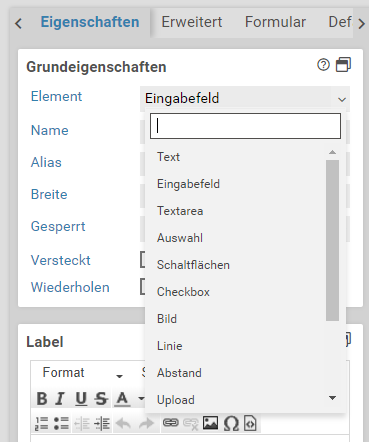The image size is (369, 442).
Task: Click the help question mark icon
Action: point(323,65)
